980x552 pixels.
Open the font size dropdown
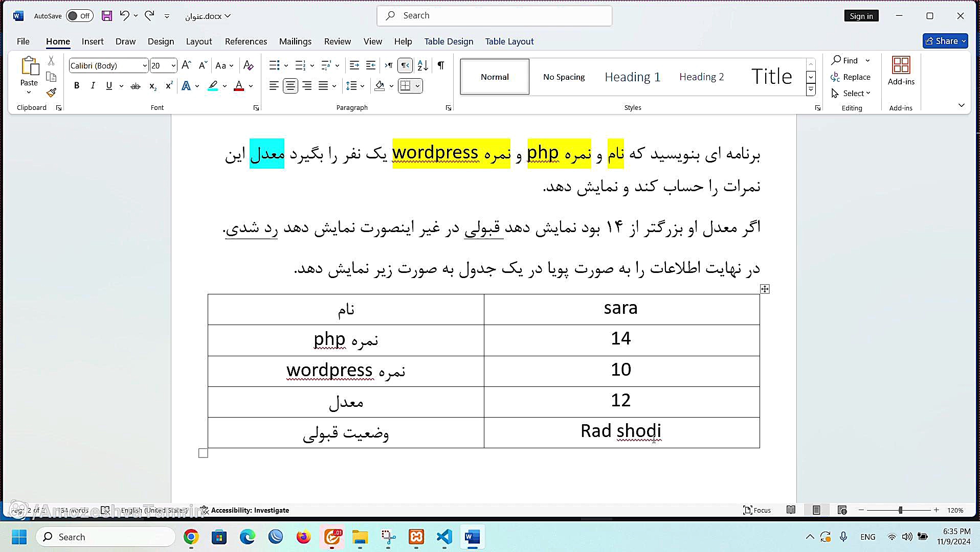click(173, 66)
